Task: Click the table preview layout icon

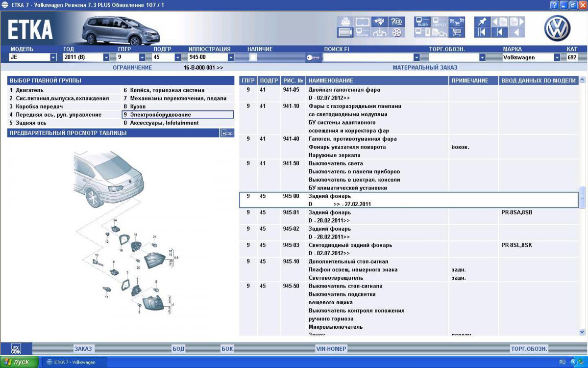Action: pyautogui.click(x=227, y=133)
